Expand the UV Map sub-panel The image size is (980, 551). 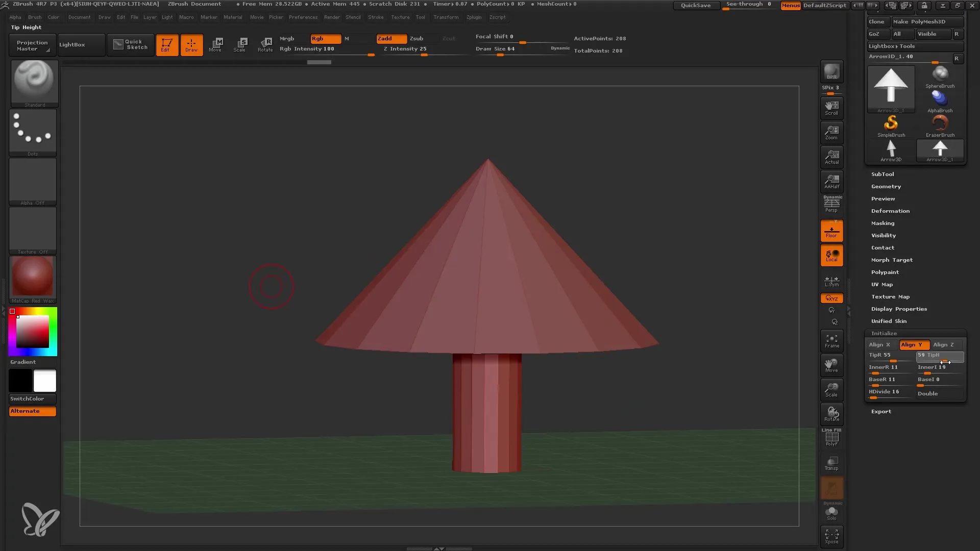coord(883,285)
